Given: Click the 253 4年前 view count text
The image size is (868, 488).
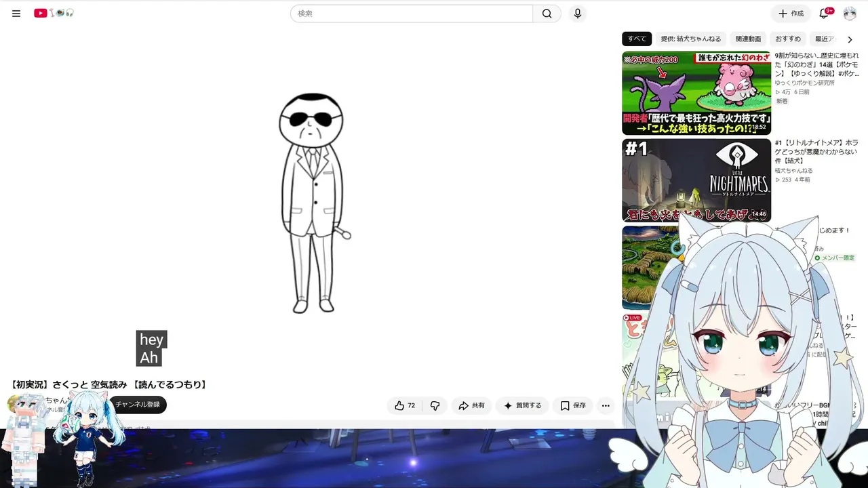Looking at the screenshot, I should (794, 180).
